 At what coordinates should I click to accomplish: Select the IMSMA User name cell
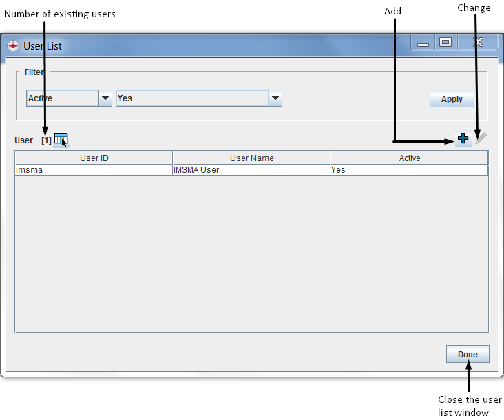(x=251, y=169)
